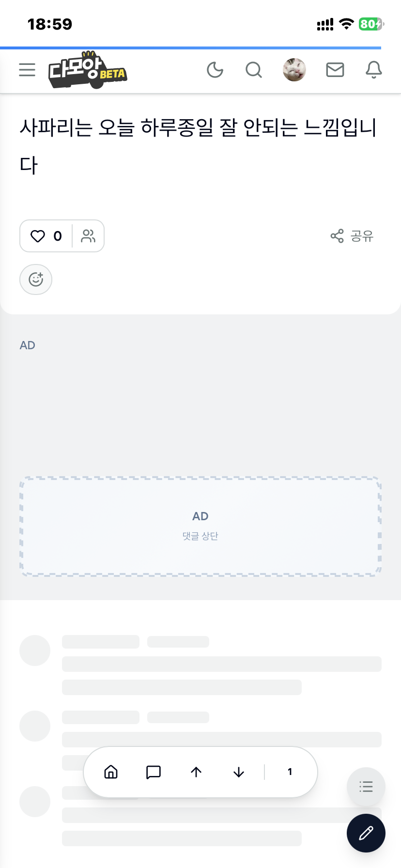Open profile avatar menu
Screen dimensions: 401x868
(x=294, y=70)
